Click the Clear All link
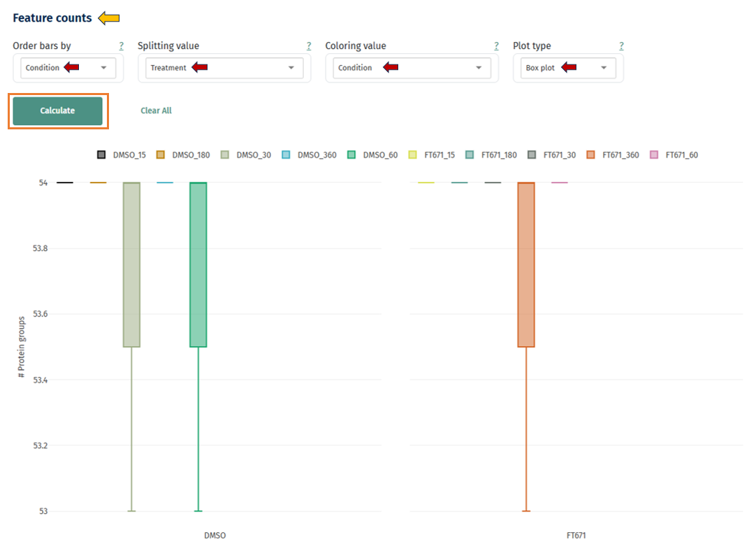The image size is (756, 551). pyautogui.click(x=156, y=110)
